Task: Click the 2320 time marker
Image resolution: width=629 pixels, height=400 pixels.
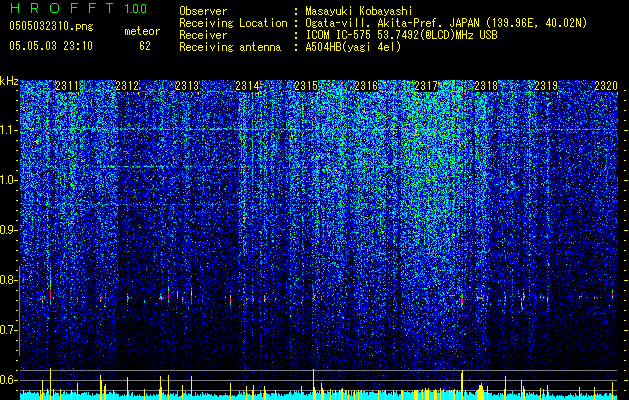Action: coord(606,86)
